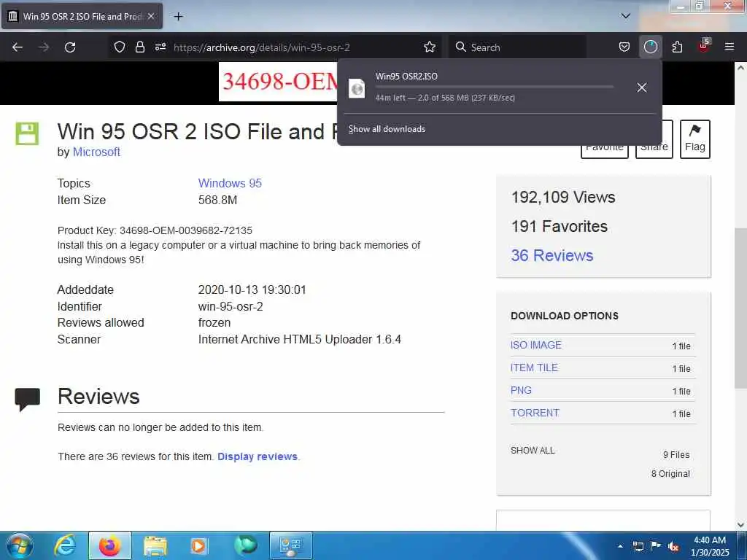
Task: Click the 9 Files count text
Action: click(676, 455)
